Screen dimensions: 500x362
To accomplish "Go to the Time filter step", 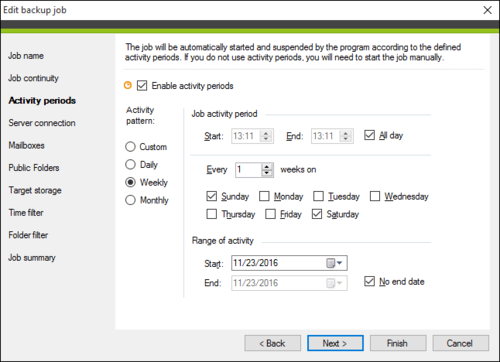I will click(x=26, y=213).
